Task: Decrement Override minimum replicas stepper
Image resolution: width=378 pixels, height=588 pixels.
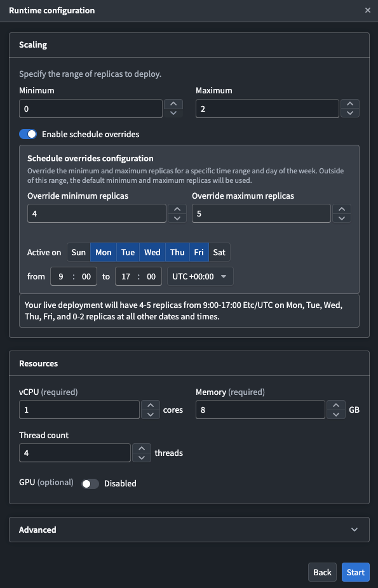Action: point(177,218)
